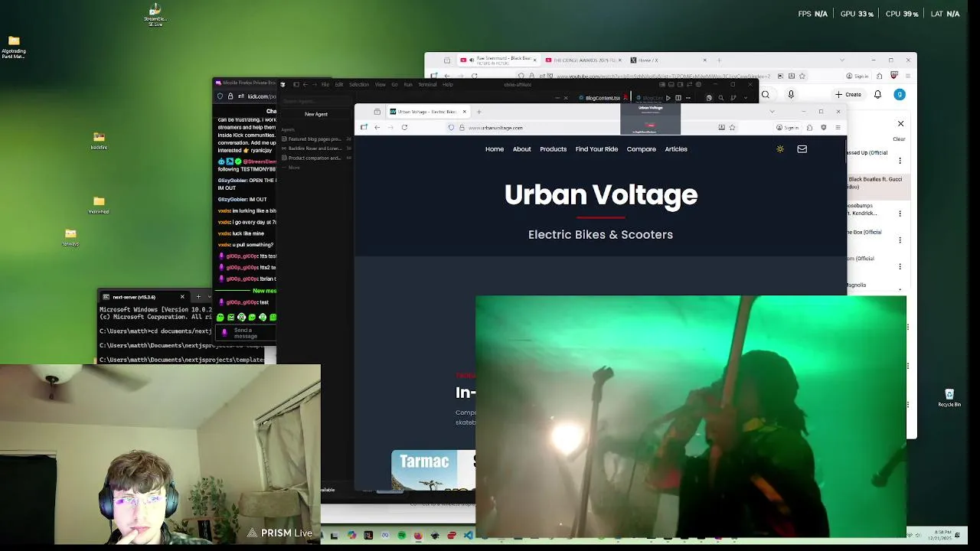Open the Compare nav link
The image size is (980, 551).
coord(642,149)
